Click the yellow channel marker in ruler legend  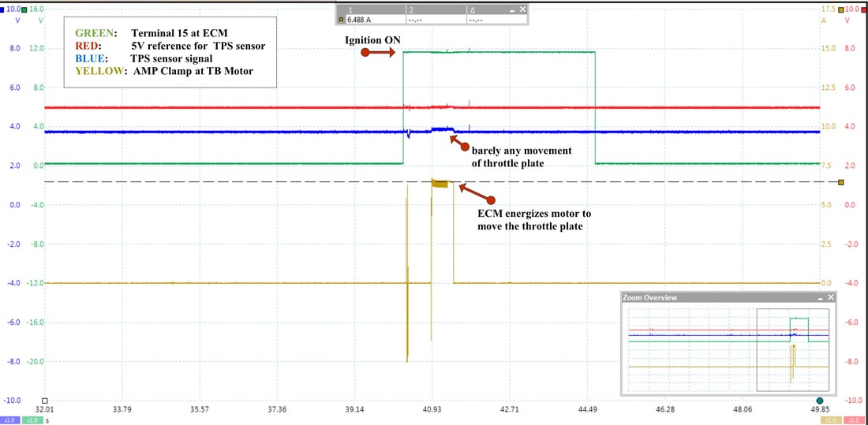click(x=341, y=20)
